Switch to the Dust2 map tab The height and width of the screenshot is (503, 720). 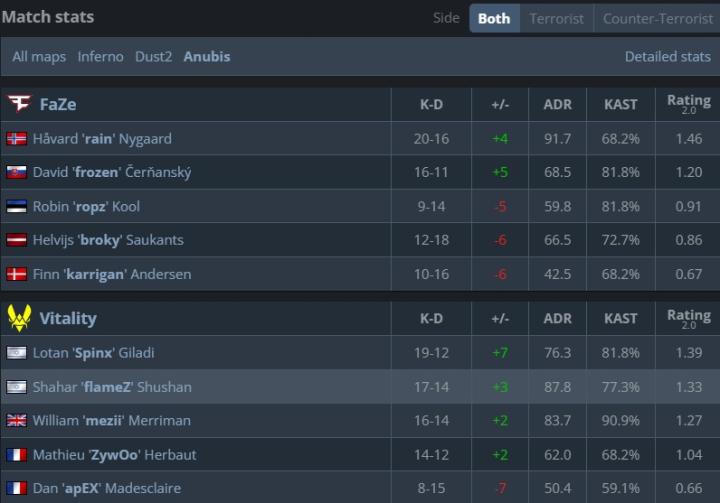click(x=155, y=56)
